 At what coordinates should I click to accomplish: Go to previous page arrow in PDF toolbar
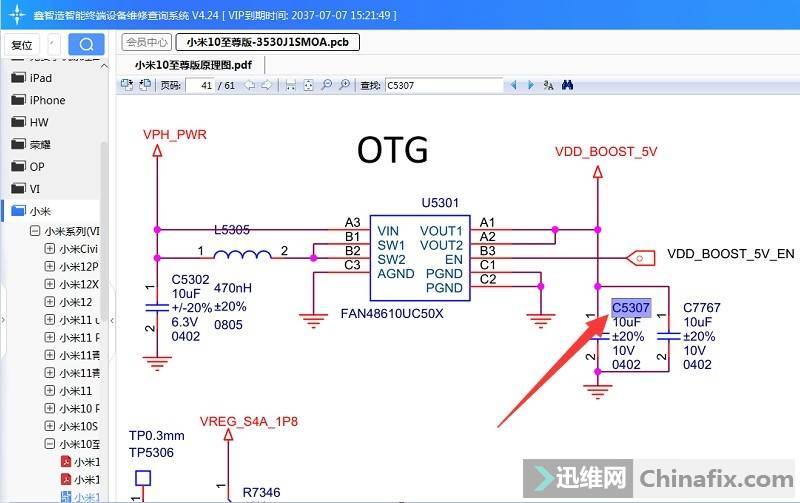tap(249, 86)
